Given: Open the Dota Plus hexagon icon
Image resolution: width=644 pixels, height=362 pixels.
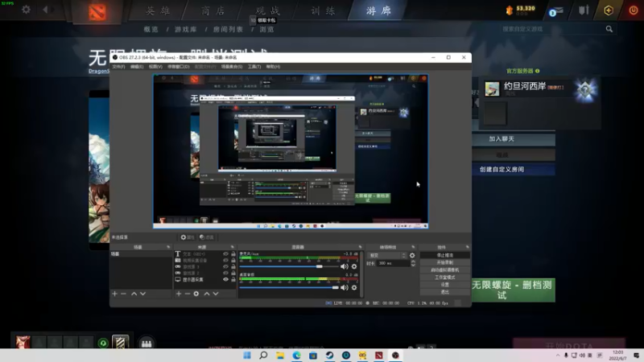Looking at the screenshot, I should coord(609,10).
